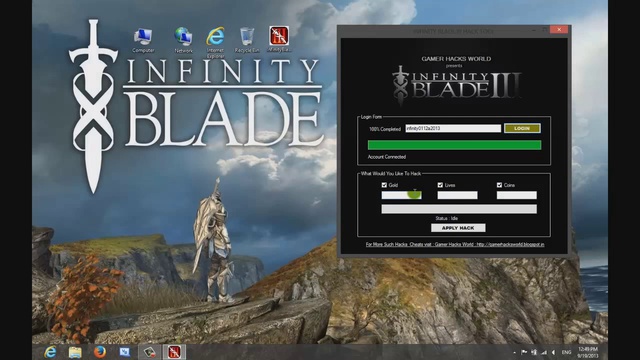The image size is (640, 360).
Task: Click the 'Account Connected' status text
Action: point(387,157)
